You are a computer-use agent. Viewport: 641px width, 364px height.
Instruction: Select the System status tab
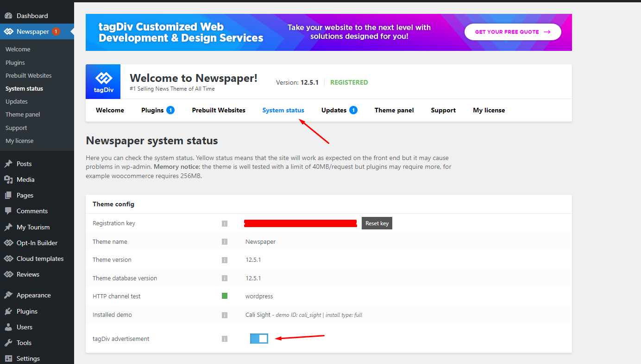tap(283, 110)
